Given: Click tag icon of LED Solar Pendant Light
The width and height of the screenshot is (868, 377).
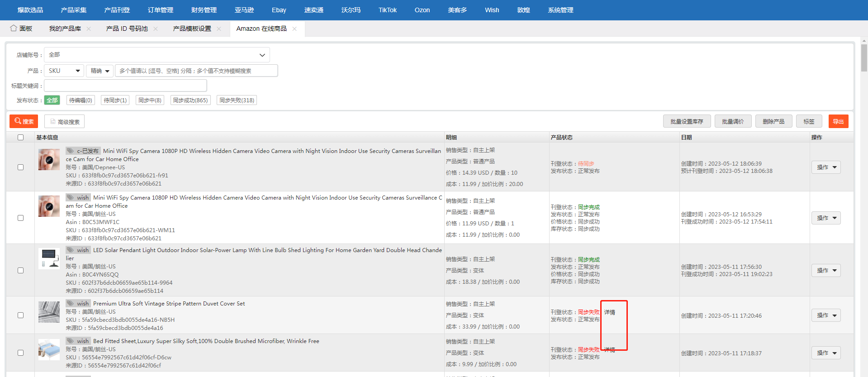Looking at the screenshot, I should 70,250.
